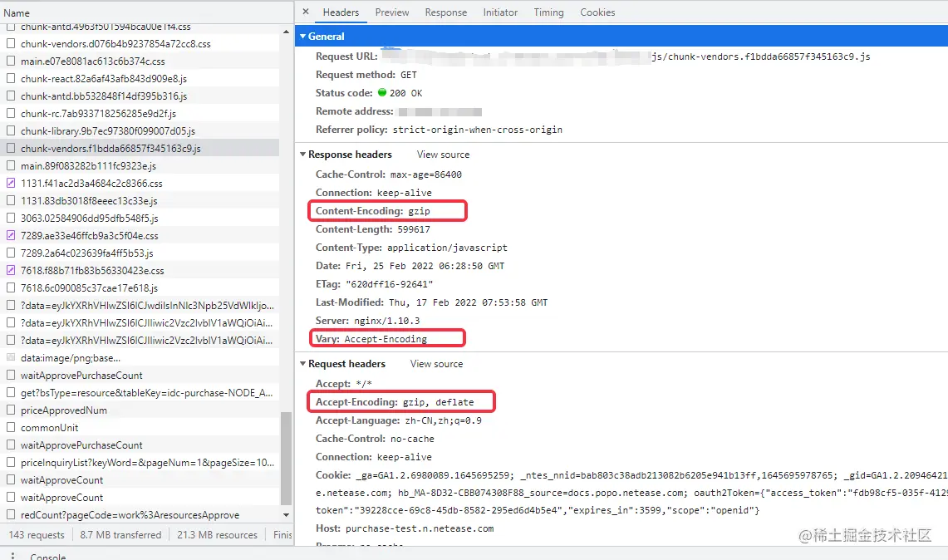This screenshot has height=560, width=948.
Task: Click the 143 requests status text
Action: click(37, 534)
